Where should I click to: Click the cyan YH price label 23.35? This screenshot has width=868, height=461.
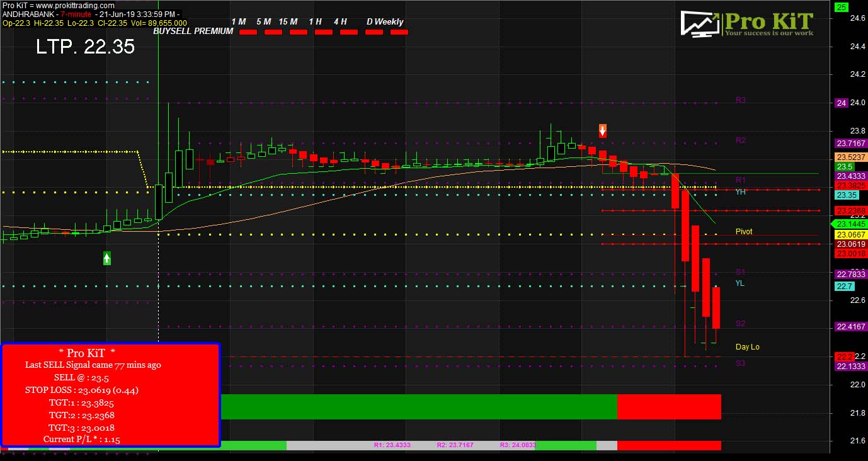pyautogui.click(x=848, y=195)
